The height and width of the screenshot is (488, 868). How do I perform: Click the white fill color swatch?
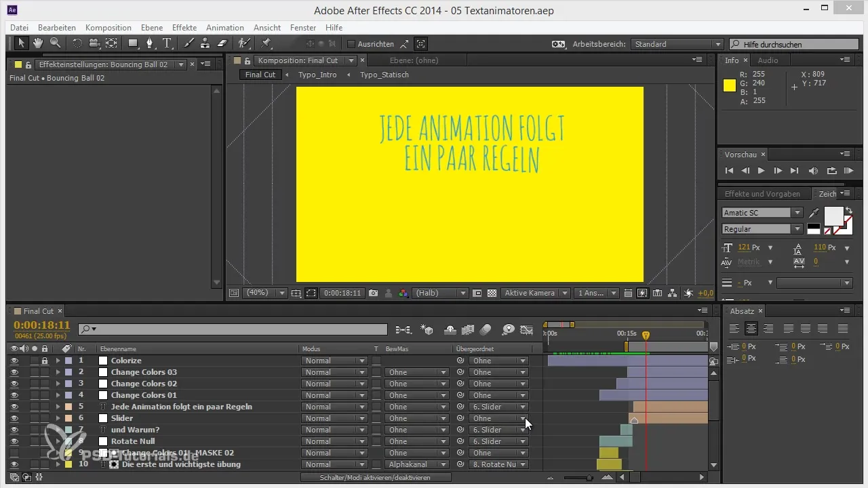833,217
